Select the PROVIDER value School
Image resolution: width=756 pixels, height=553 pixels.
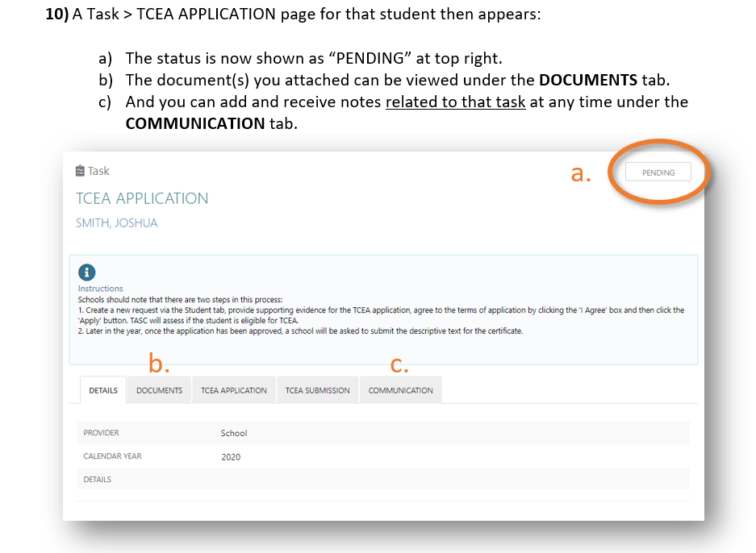[x=233, y=433]
